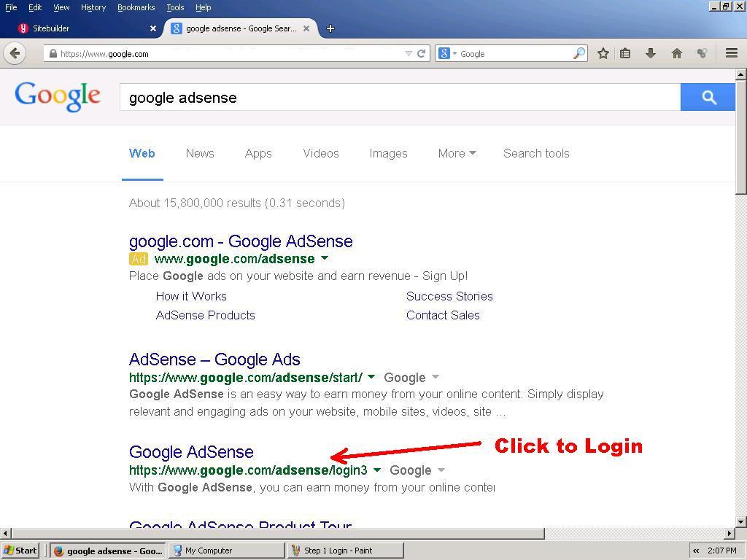This screenshot has width=747, height=560.
Task: Click the Google search query input field
Action: 400,97
